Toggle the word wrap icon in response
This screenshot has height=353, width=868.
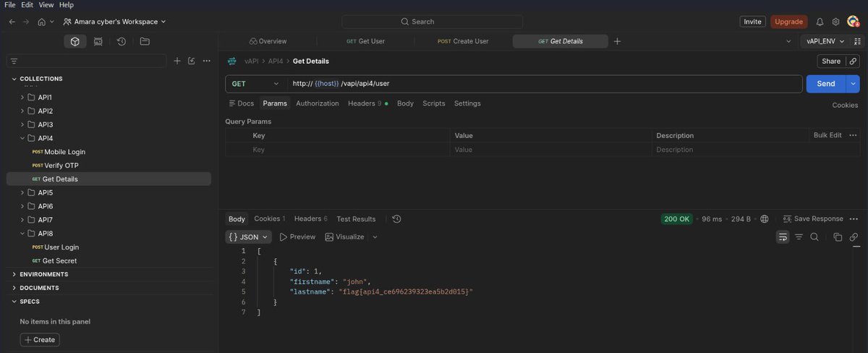point(783,237)
